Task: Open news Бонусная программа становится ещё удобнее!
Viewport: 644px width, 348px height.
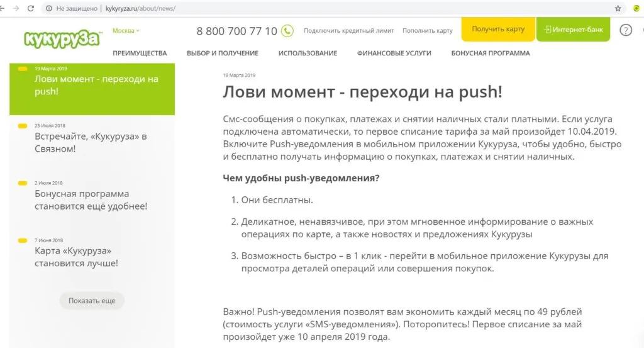Action: [x=91, y=199]
